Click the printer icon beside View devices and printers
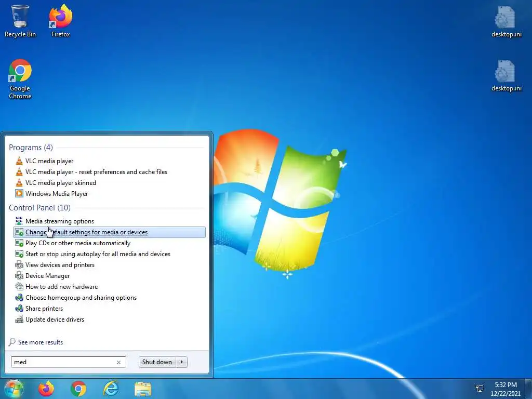 (19, 264)
